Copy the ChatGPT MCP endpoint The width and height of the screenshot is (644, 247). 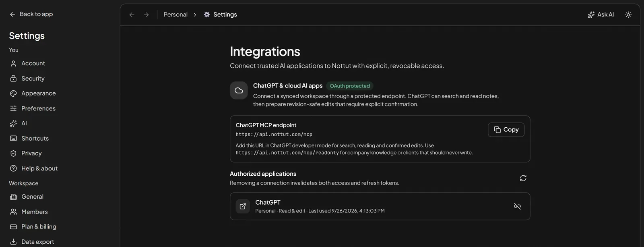pos(506,130)
